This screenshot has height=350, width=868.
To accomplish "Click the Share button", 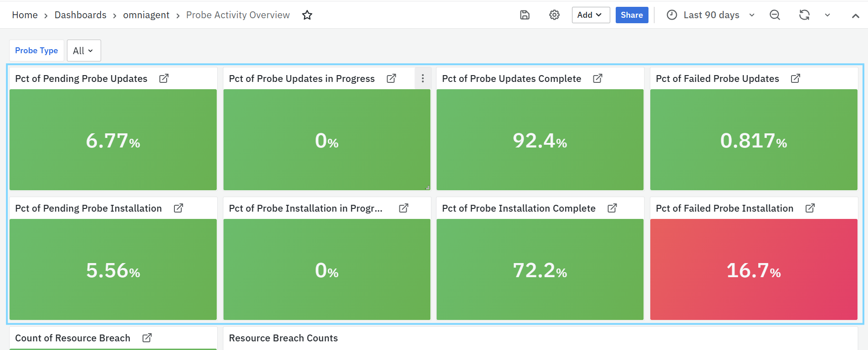I will (x=631, y=15).
